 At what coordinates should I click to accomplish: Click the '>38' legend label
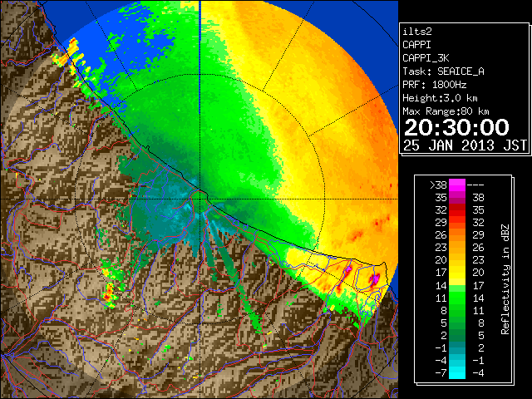[x=438, y=185]
